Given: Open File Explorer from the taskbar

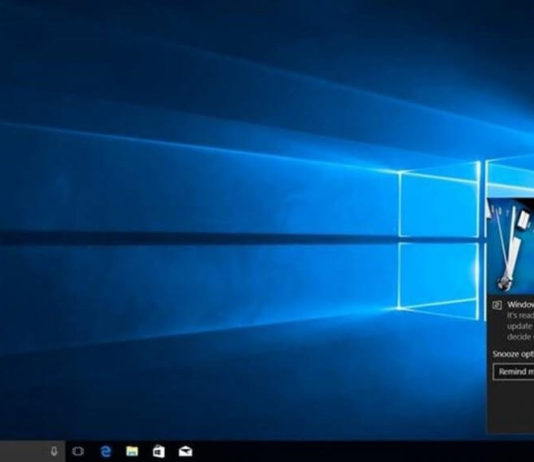Looking at the screenshot, I should click(x=132, y=451).
